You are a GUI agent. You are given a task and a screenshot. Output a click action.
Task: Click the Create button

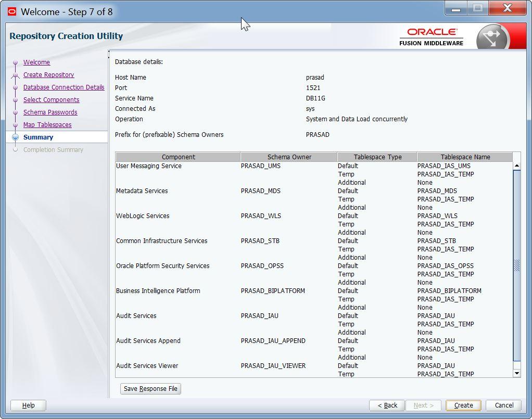(463, 405)
